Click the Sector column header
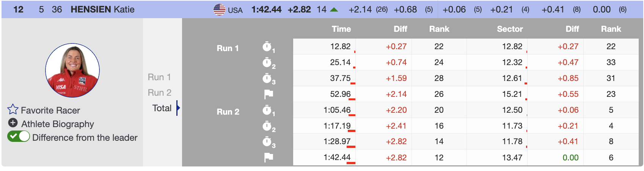 coord(510,29)
